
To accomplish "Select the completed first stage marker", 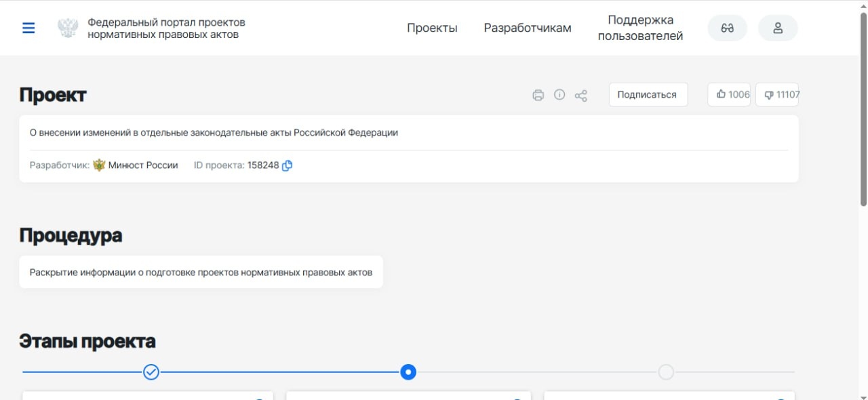I will tap(151, 372).
